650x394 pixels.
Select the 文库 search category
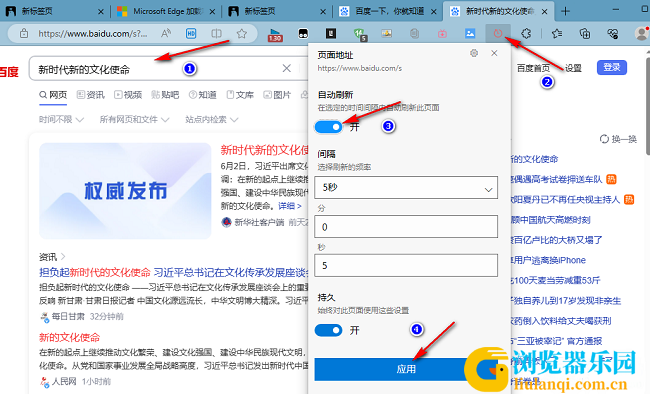(240, 95)
